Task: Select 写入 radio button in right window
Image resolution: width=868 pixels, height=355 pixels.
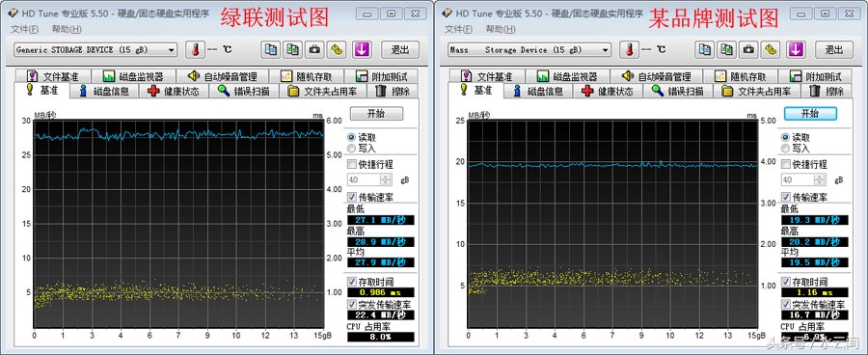Action: tap(785, 148)
